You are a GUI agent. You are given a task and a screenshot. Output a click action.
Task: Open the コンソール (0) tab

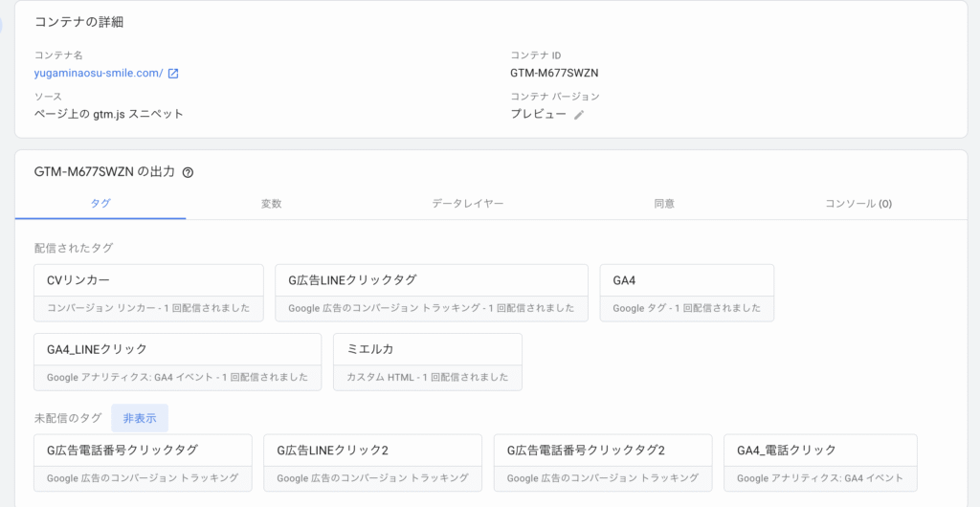[x=858, y=204]
